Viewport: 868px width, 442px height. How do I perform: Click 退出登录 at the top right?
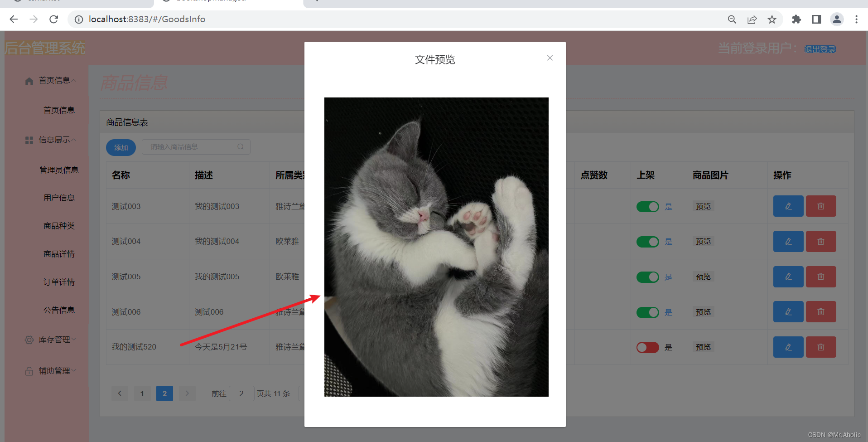click(820, 49)
